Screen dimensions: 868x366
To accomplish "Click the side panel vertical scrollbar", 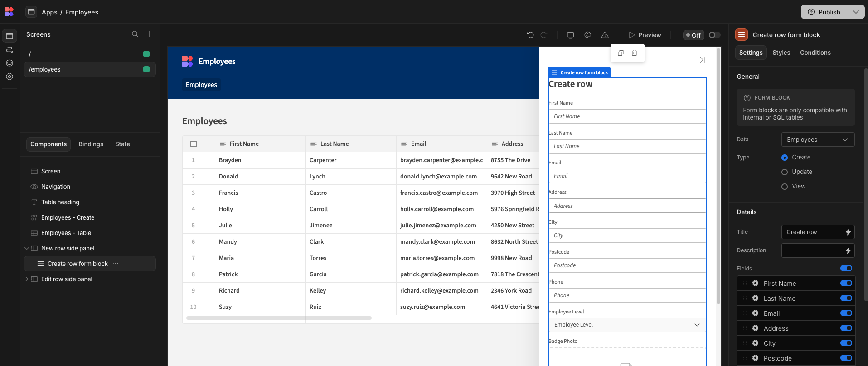I will point(718,176).
